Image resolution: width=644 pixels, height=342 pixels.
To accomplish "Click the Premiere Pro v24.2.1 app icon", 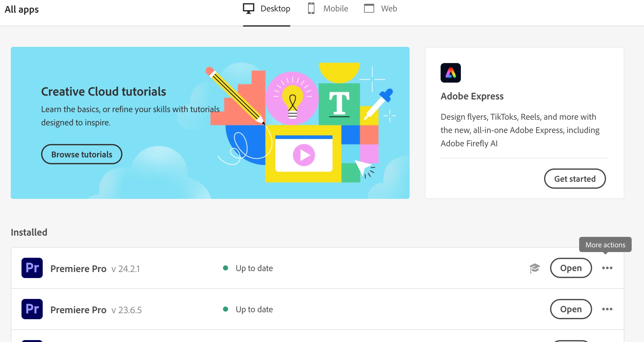I will point(32,268).
